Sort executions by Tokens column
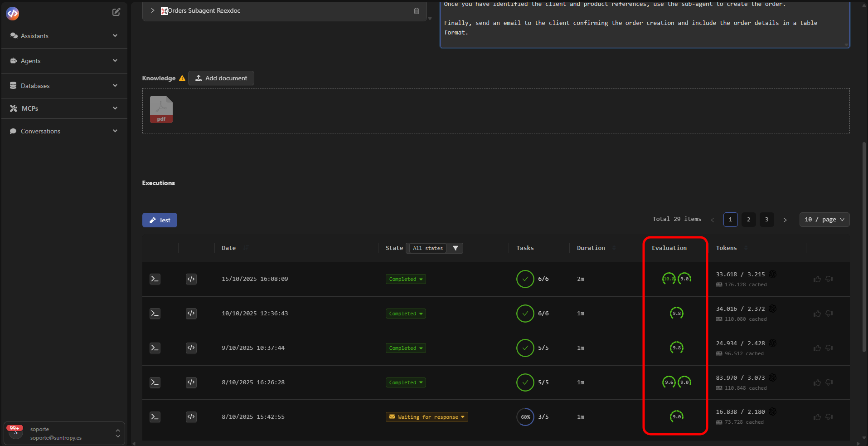 [746, 248]
